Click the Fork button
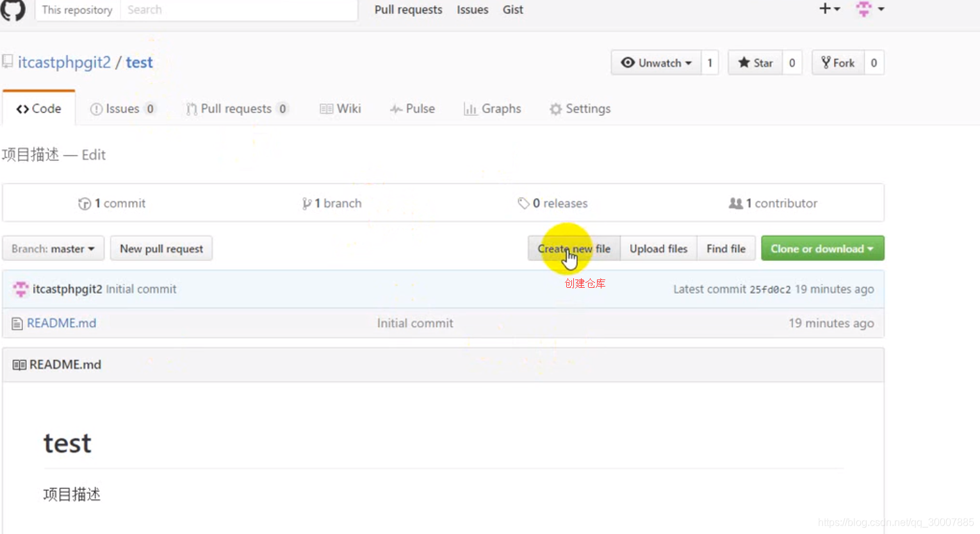 coord(838,63)
